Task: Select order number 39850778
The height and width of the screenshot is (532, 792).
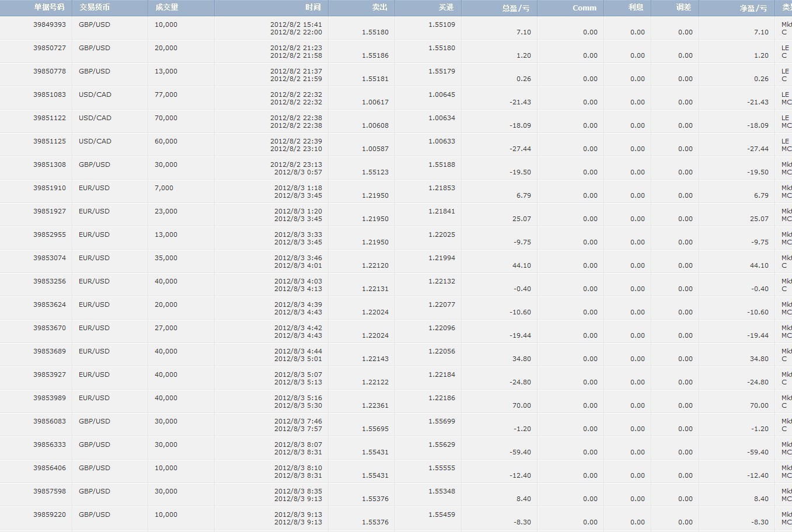Action: (x=50, y=71)
